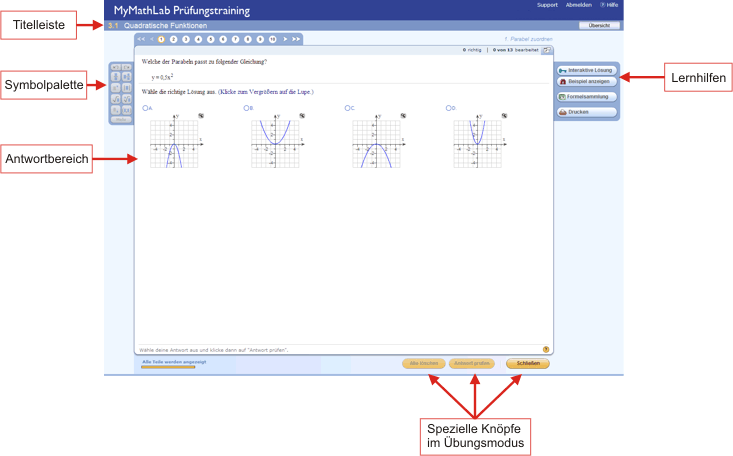Click the '1. Parabel zuordnen' title text
This screenshot has width=733, height=456.
pyautogui.click(x=528, y=39)
